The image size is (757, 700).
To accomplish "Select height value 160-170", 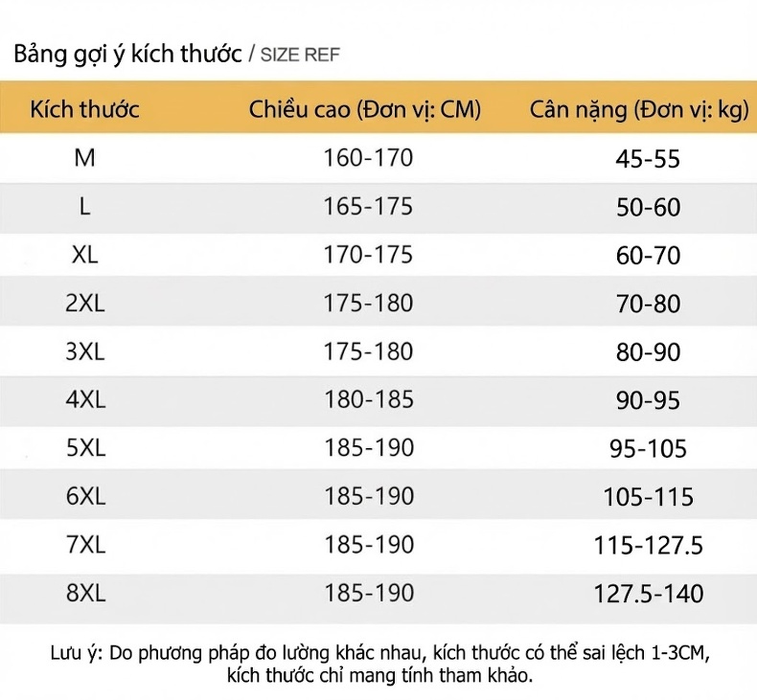I will click(368, 158).
